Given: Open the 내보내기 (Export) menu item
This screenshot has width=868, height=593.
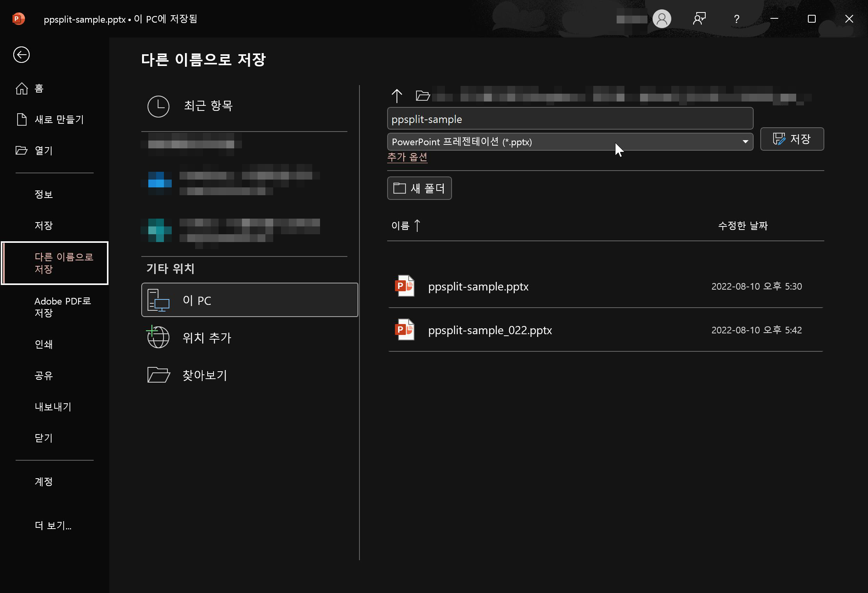Looking at the screenshot, I should point(53,407).
